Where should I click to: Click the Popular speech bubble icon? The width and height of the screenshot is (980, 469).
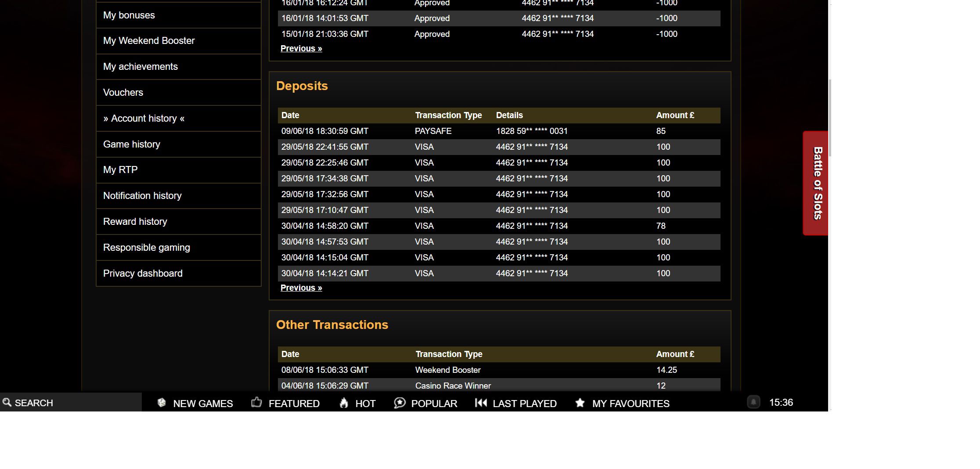coord(400,403)
